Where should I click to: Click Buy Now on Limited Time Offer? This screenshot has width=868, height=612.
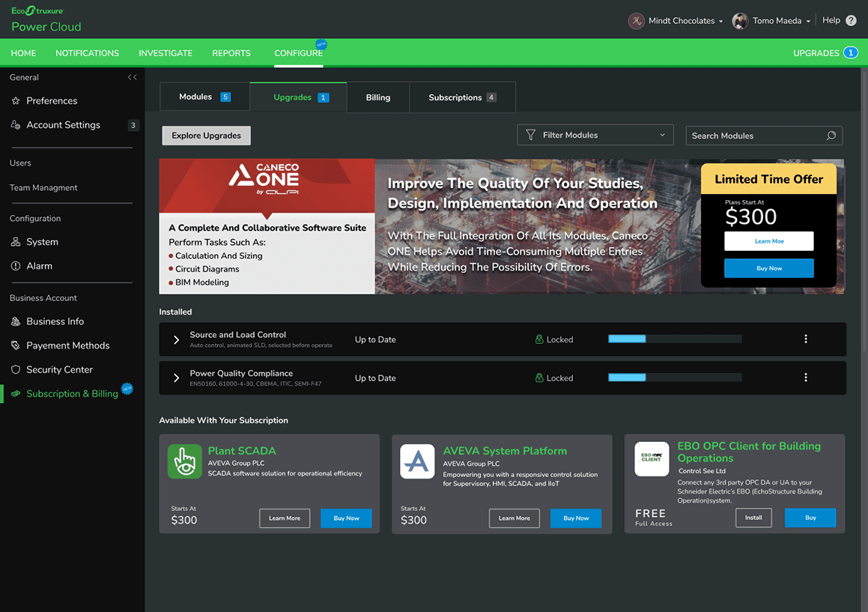[769, 268]
